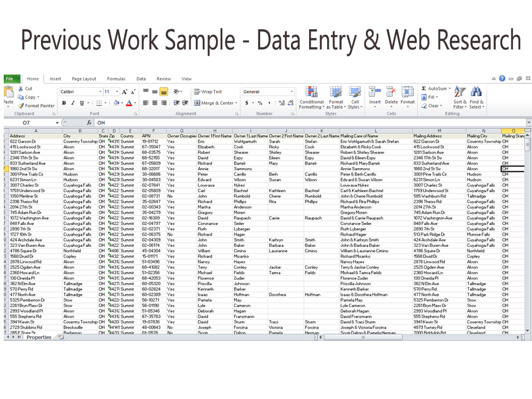Toggle Bold formatting

(64, 103)
